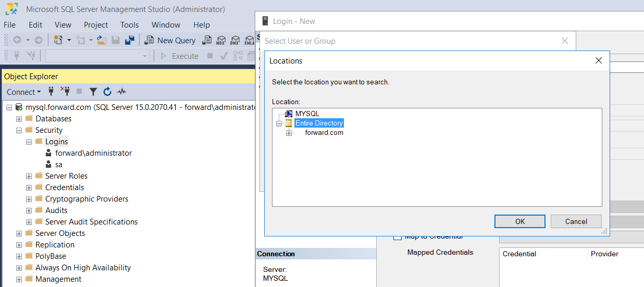Open the Connect dropdown in Object Explorer
644x287 pixels.
pos(23,92)
